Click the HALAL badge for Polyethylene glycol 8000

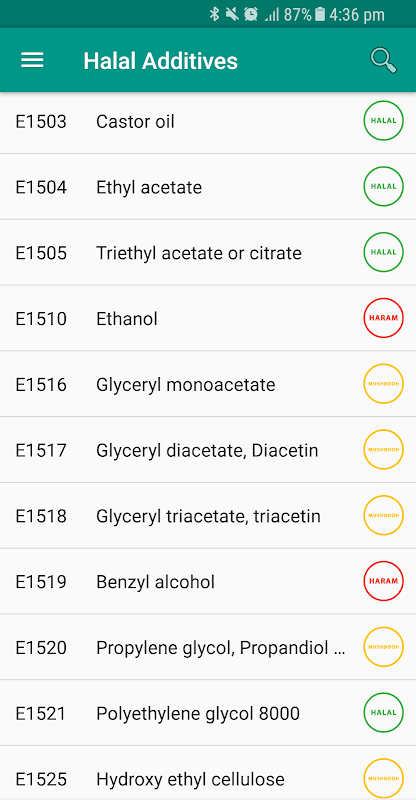383,713
